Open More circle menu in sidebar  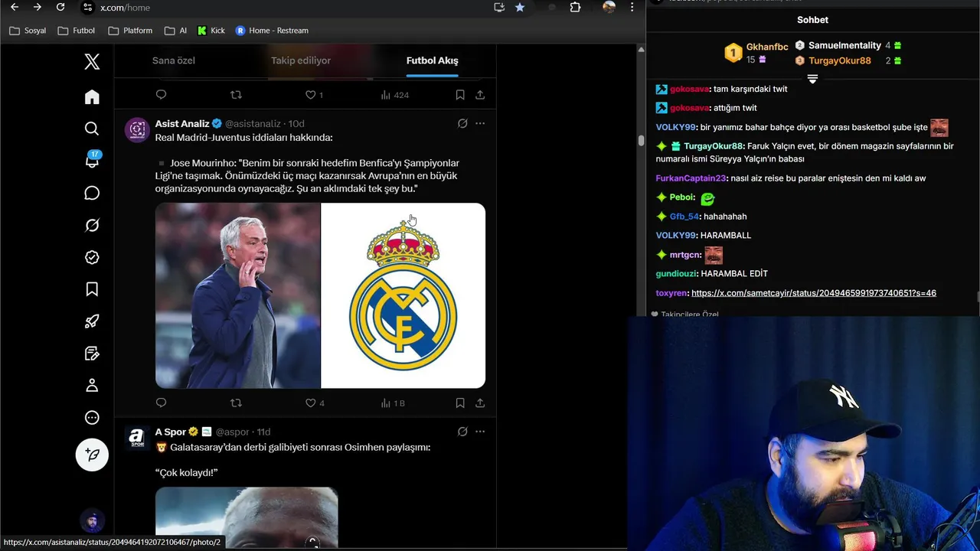click(x=92, y=418)
